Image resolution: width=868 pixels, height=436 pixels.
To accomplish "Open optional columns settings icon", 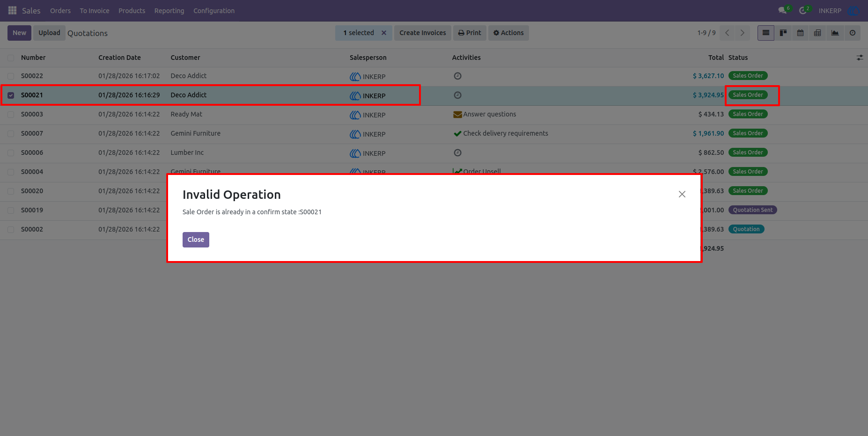I will pos(860,58).
